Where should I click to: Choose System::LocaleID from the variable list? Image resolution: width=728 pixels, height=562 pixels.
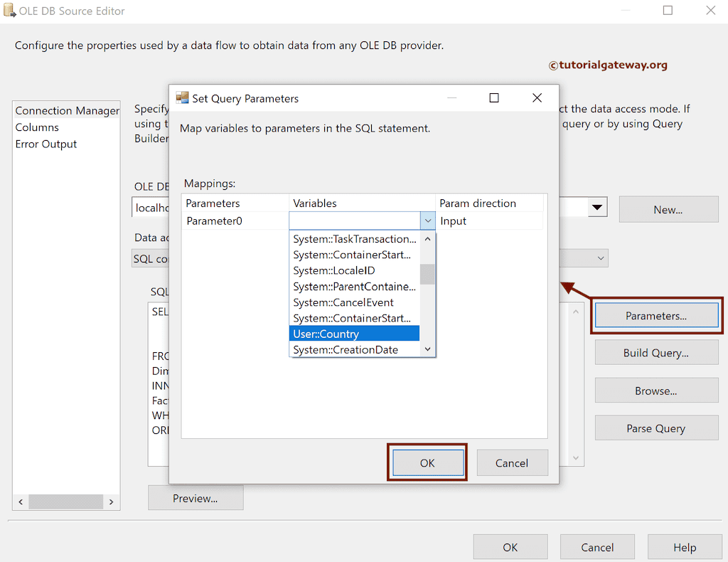[333, 270]
